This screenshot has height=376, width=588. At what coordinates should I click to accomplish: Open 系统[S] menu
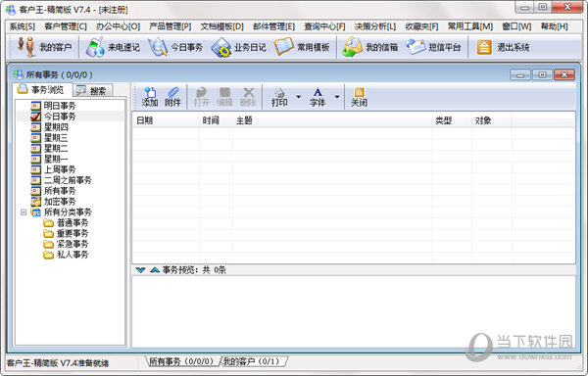tap(22, 26)
